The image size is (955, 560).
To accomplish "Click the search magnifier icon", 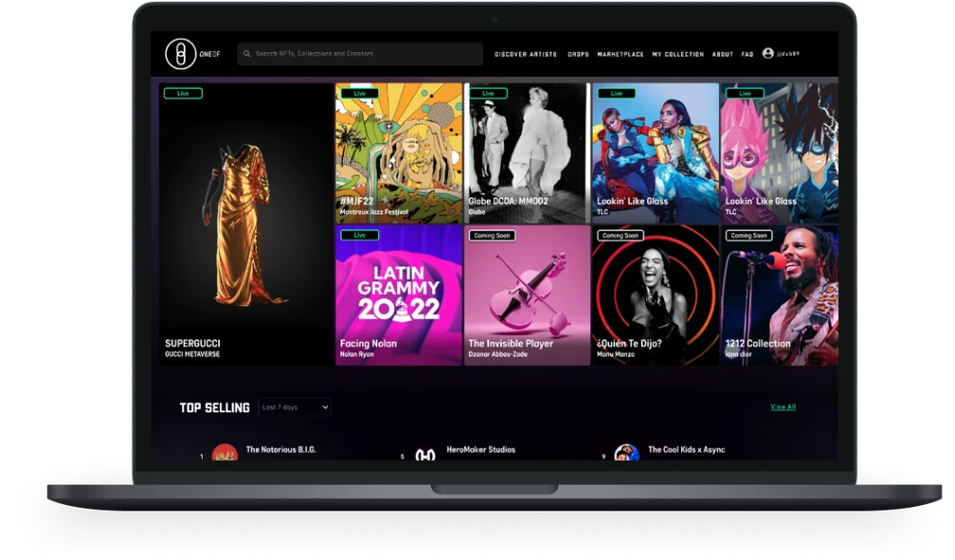I will pyautogui.click(x=246, y=54).
